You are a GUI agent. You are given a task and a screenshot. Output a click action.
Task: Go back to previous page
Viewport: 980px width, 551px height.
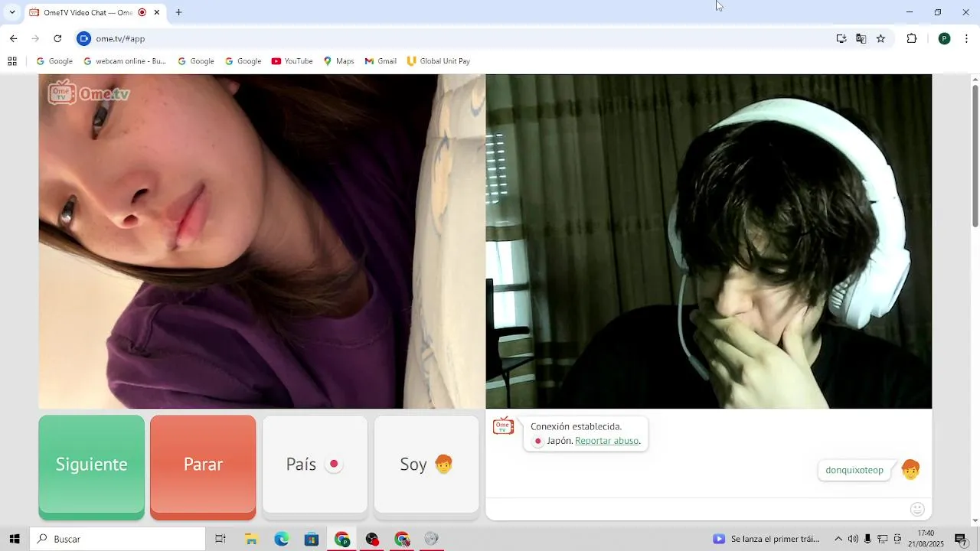[13, 38]
